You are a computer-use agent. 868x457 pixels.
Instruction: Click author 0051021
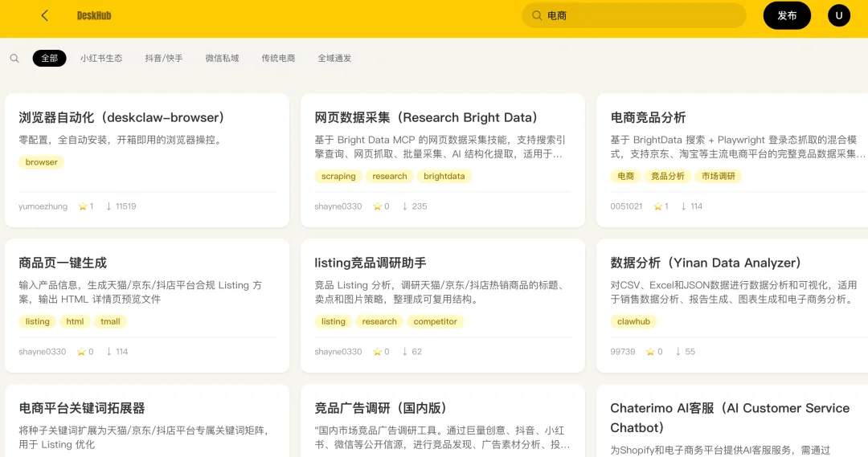[x=626, y=206]
